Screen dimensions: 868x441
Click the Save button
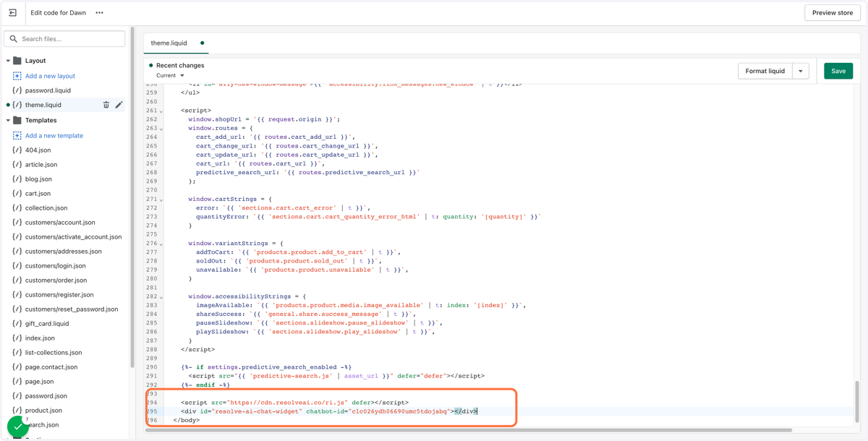[x=838, y=71]
